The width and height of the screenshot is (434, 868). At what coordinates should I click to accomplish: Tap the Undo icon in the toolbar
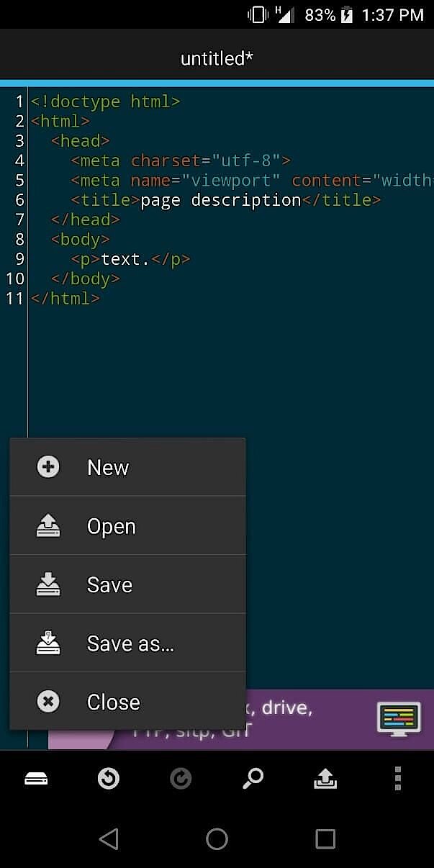[x=108, y=778]
